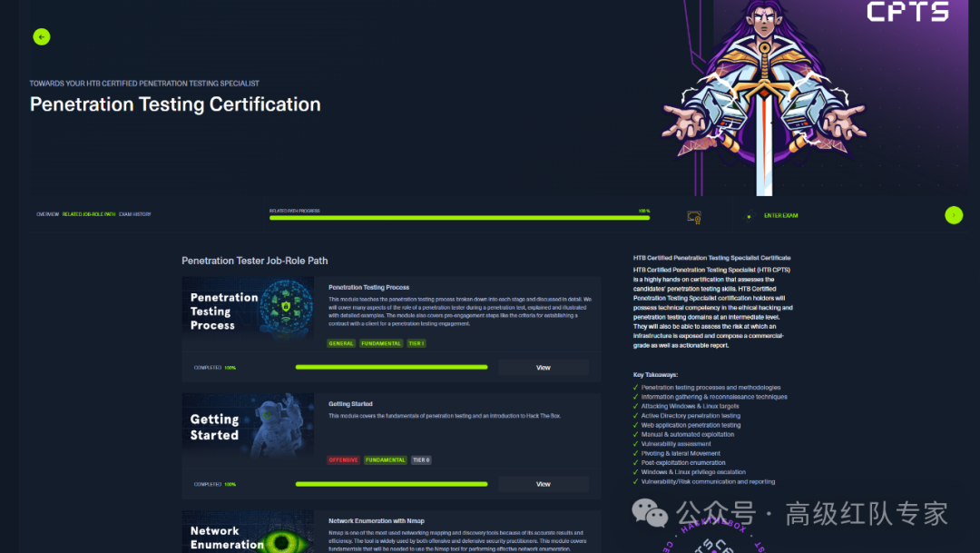Image resolution: width=980 pixels, height=553 pixels.
Task: Click COMPLETED 100% label under Penetration Testing Process
Action: pos(215,368)
